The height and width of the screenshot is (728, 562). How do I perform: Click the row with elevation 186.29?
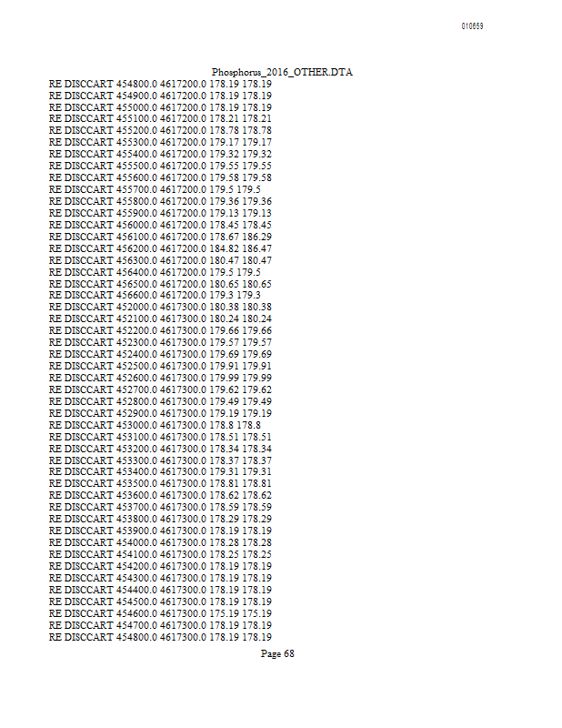pyautogui.click(x=160, y=237)
